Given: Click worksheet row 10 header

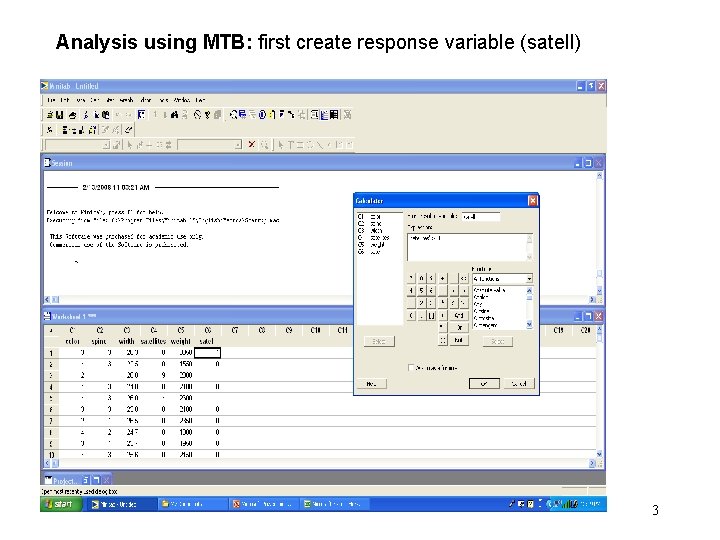Looking at the screenshot, I should [51, 455].
